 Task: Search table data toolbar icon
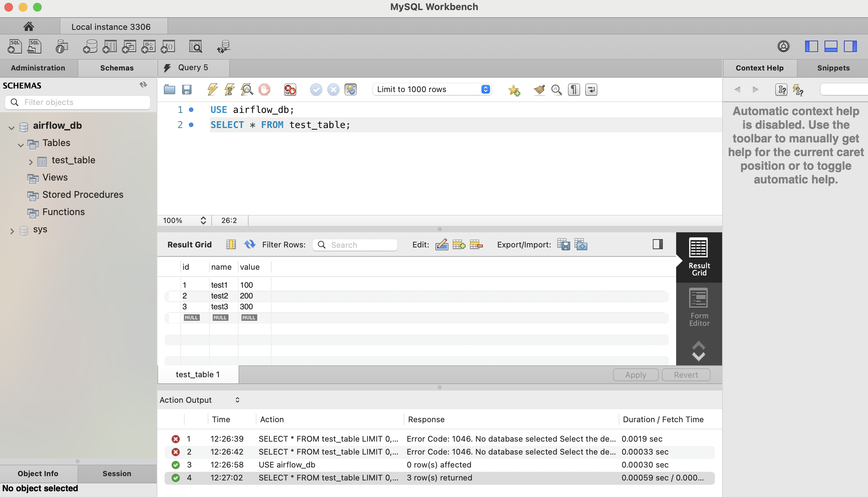click(196, 47)
